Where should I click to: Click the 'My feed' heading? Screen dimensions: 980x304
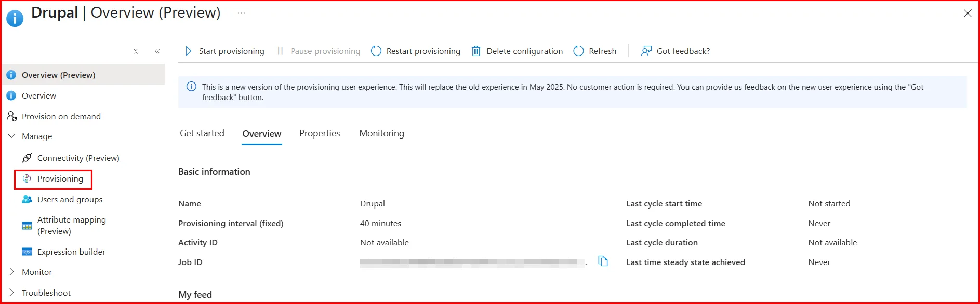195,294
